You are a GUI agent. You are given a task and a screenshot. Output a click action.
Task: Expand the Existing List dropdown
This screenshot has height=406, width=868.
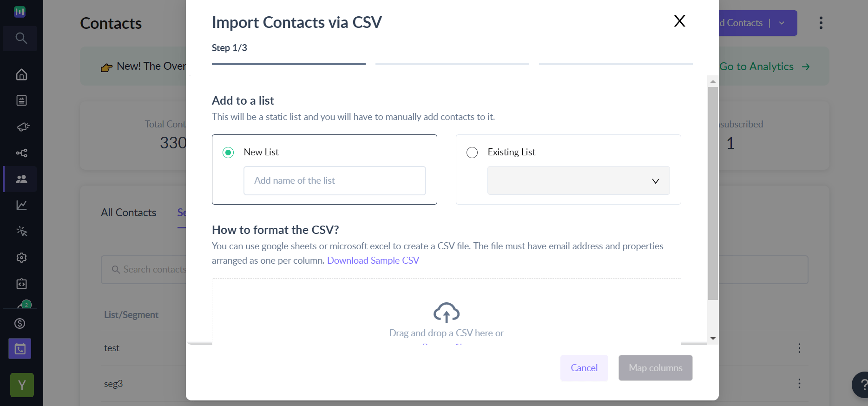click(x=579, y=180)
